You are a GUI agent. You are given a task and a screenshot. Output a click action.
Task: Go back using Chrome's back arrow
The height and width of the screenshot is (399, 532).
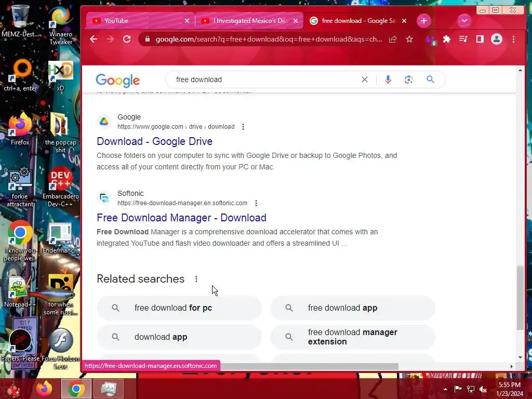[x=94, y=39]
